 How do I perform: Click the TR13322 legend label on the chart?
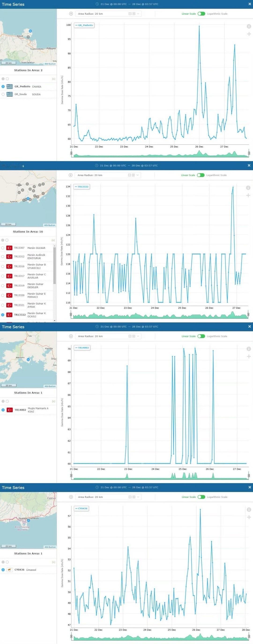click(x=82, y=187)
